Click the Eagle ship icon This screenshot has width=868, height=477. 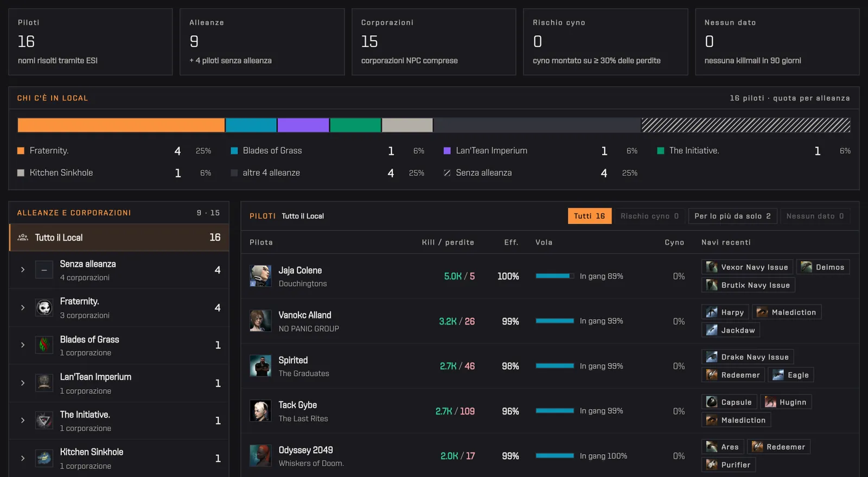point(778,375)
